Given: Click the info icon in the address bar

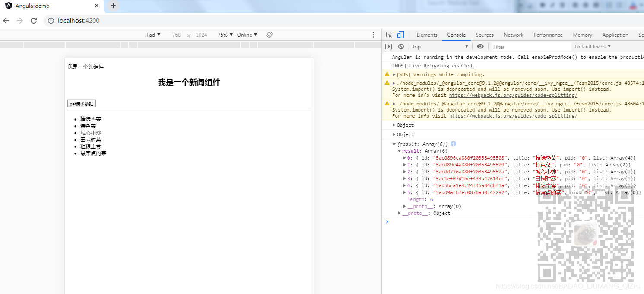Looking at the screenshot, I should pos(51,20).
